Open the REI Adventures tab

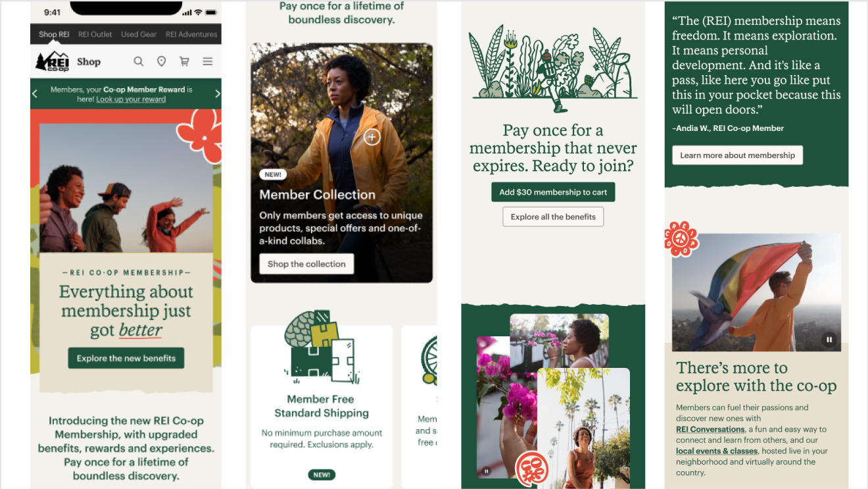click(x=191, y=34)
